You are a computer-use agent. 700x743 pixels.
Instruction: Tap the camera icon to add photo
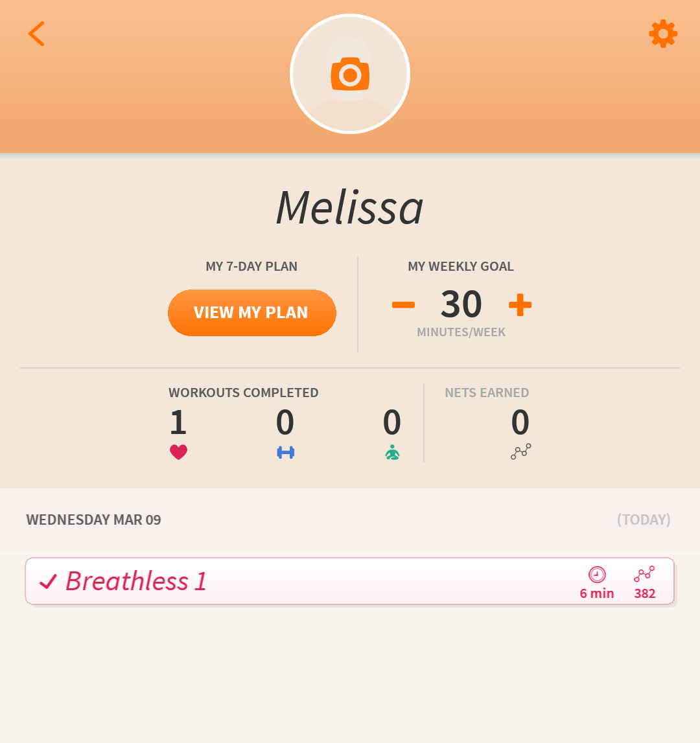(x=350, y=74)
